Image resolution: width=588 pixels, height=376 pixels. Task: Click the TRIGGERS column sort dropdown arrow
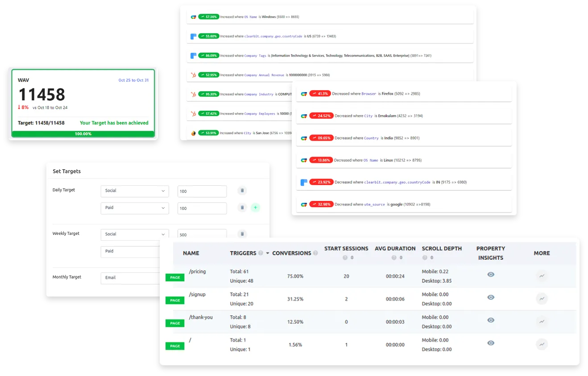[268, 253]
